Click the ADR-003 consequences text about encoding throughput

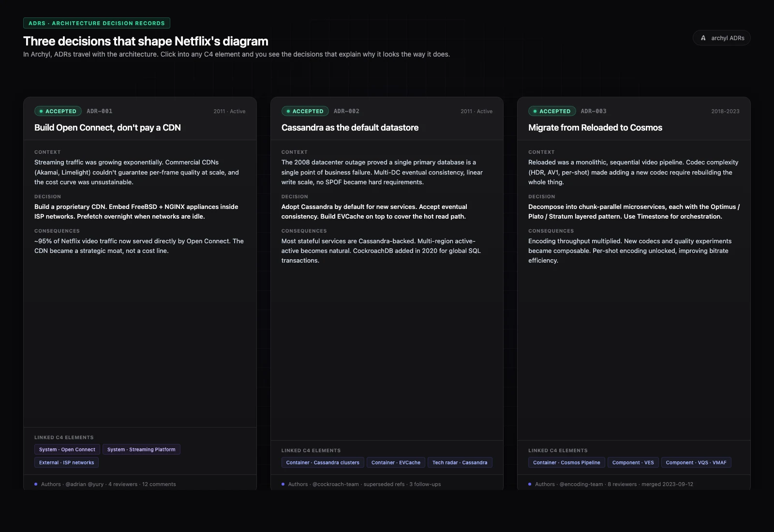click(x=630, y=251)
